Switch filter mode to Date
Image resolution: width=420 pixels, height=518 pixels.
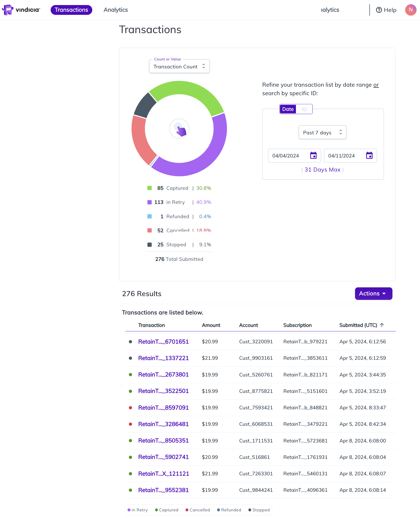pyautogui.click(x=288, y=109)
